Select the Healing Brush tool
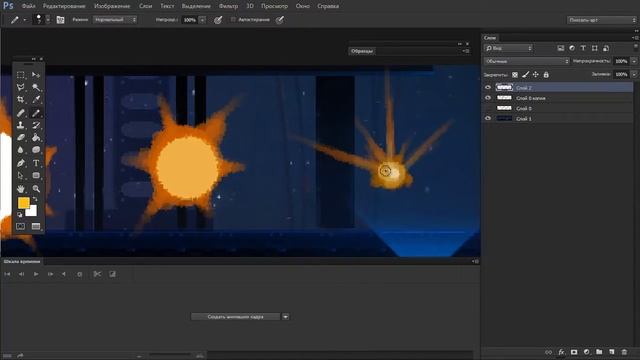Screen dimensions: 640x360 [x=20, y=113]
